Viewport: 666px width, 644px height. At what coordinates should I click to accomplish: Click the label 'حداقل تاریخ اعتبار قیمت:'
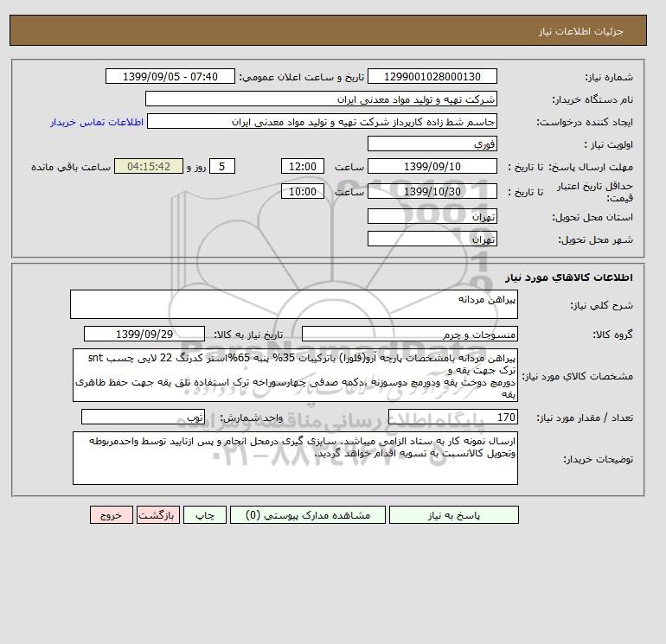pos(595,192)
